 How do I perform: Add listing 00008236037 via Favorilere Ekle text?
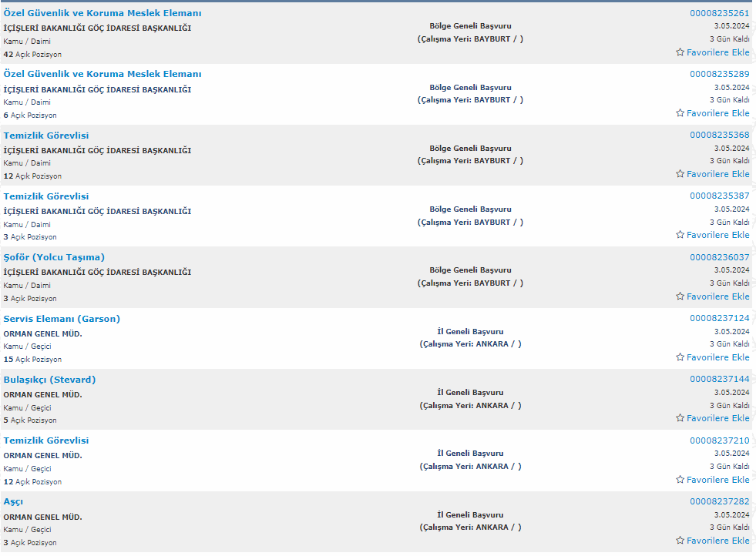[x=718, y=296]
